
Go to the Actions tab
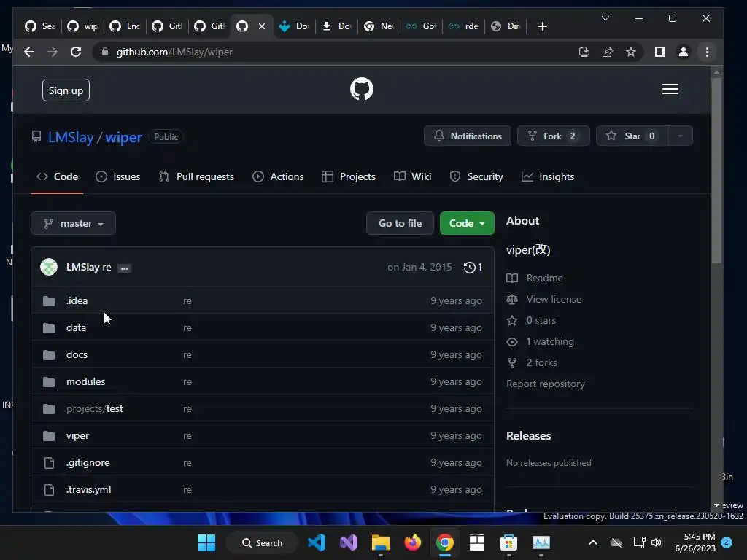[278, 176]
